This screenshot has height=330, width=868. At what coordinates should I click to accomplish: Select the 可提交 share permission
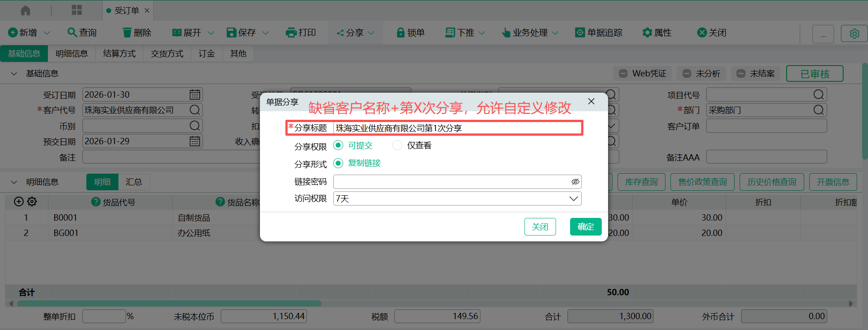[338, 146]
